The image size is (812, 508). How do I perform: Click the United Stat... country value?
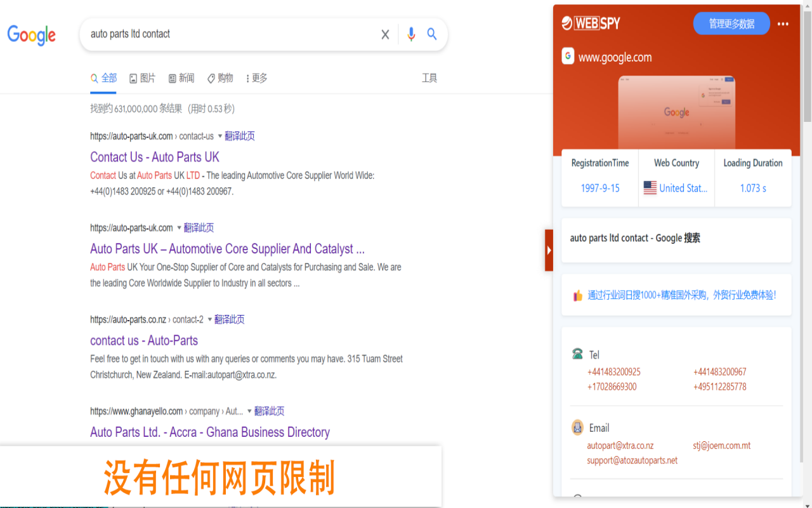683,188
